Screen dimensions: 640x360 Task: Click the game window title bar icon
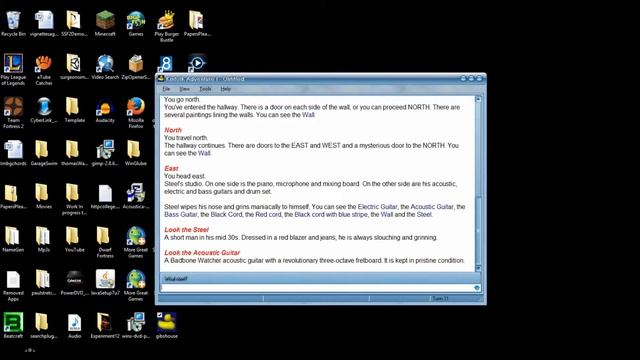(161, 78)
